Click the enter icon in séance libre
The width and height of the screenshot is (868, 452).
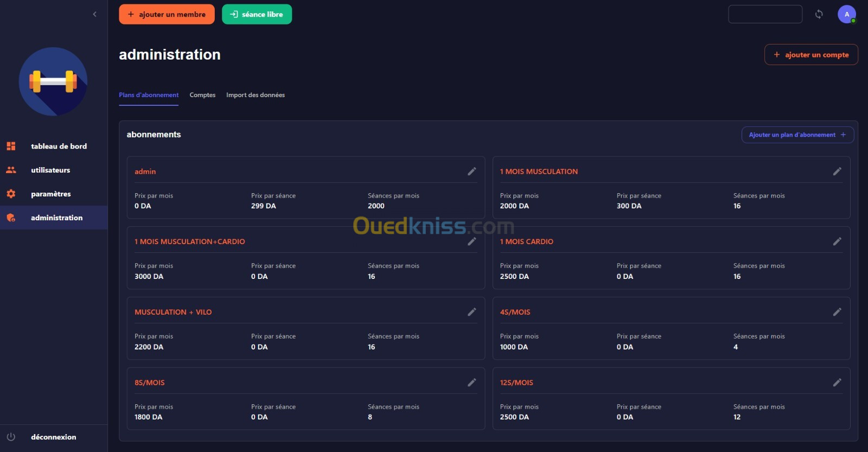[x=234, y=14]
